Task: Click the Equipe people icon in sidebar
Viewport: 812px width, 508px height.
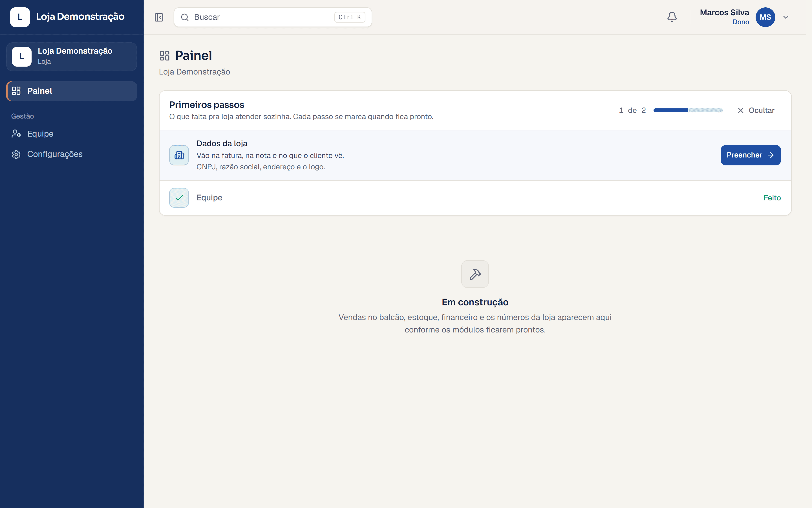Action: (16, 134)
